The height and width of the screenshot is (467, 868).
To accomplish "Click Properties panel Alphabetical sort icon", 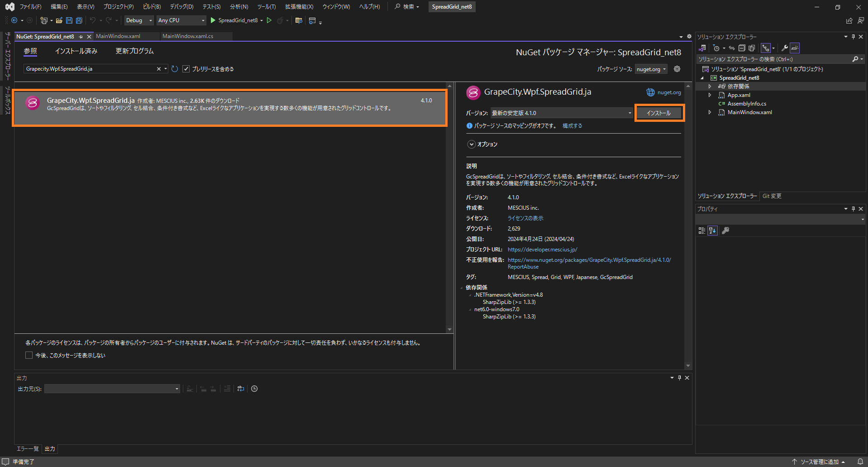I will 713,231.
